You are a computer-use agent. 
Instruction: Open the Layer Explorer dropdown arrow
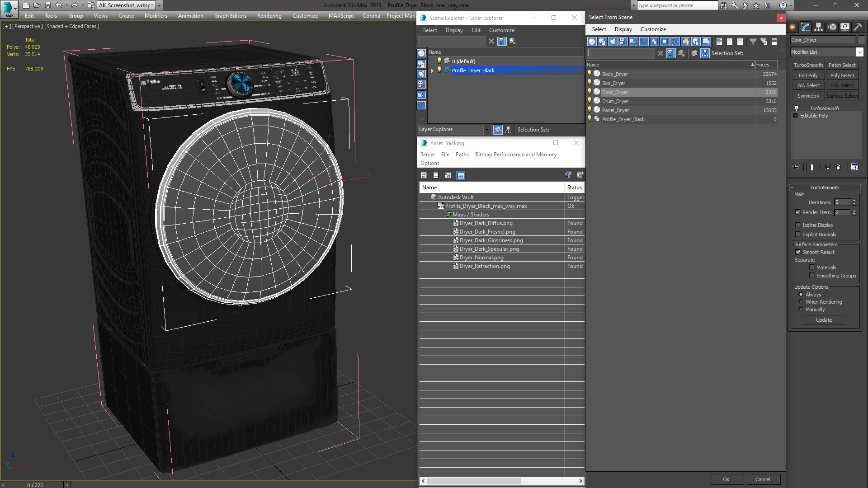(487, 130)
